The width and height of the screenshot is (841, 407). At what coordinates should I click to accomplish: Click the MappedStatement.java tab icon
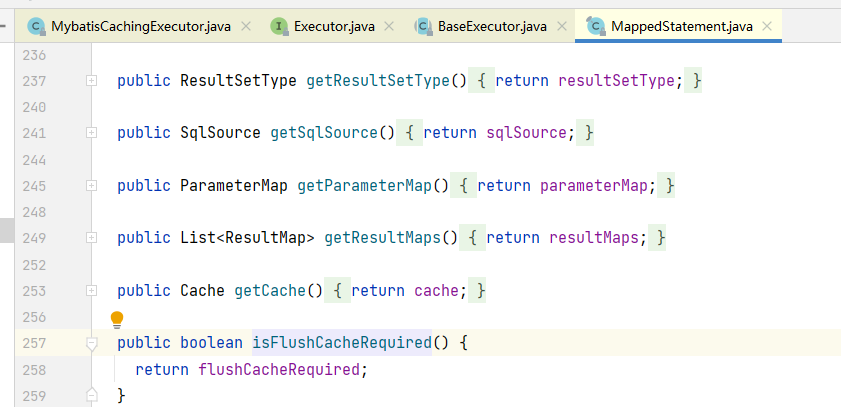click(x=597, y=25)
